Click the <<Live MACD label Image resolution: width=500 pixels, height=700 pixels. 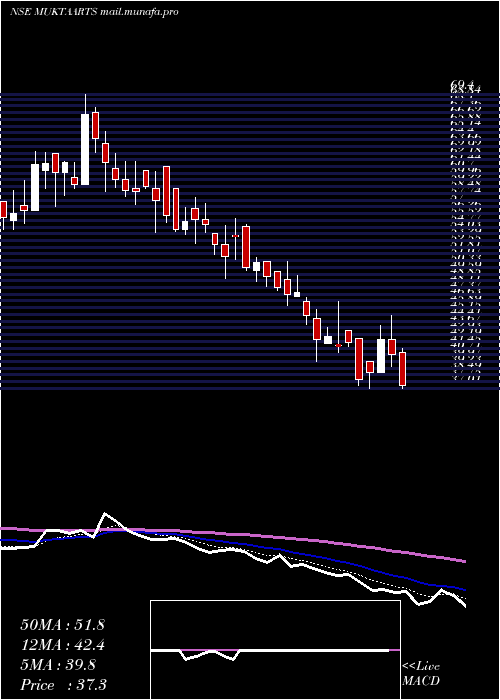coord(421,674)
